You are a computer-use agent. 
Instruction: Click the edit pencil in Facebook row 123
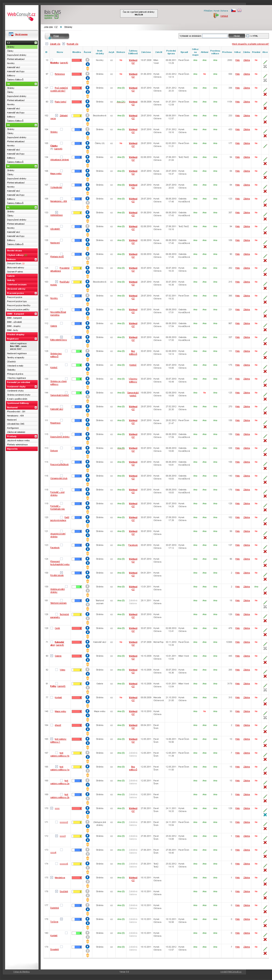265,547
